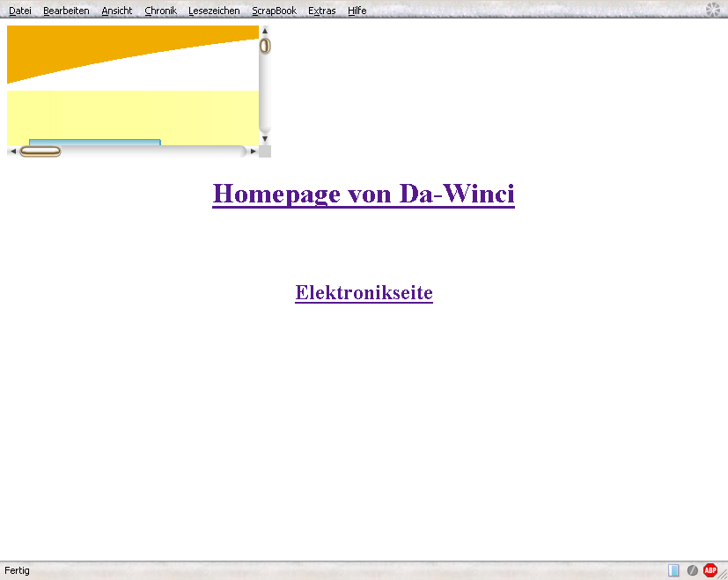This screenshot has height=580, width=728.
Task: Click the grey slashed-circle status bar icon
Action: pyautogui.click(x=692, y=570)
